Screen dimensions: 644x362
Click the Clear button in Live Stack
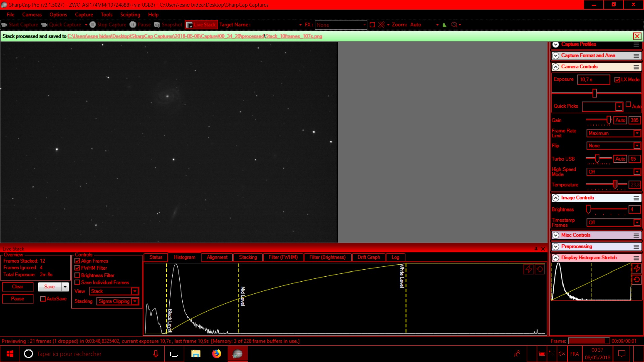click(18, 287)
